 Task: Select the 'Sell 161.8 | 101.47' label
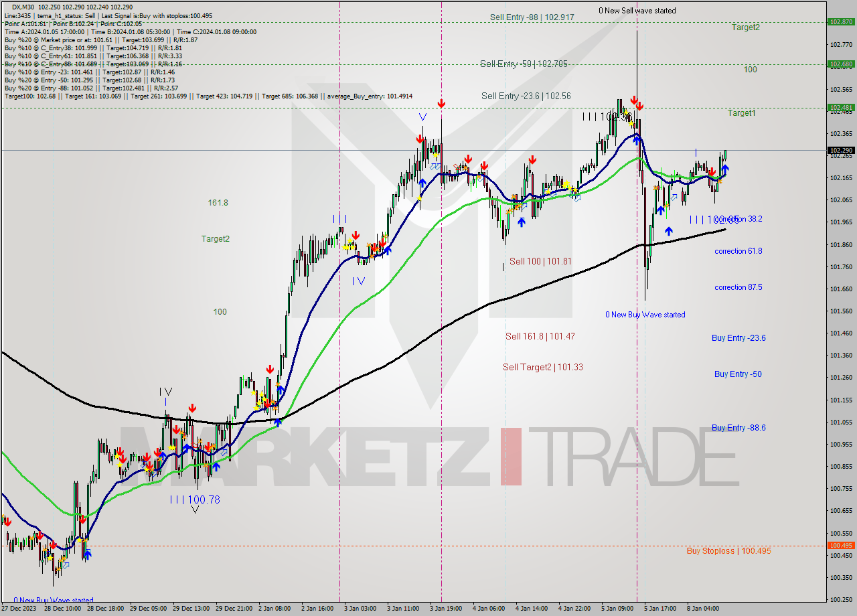tap(540, 336)
